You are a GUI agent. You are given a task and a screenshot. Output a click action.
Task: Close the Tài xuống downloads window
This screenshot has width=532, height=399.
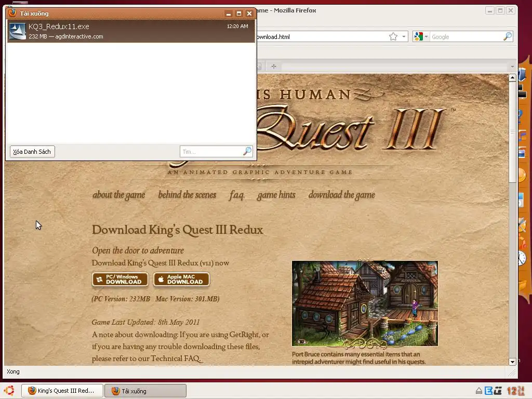pos(249,14)
